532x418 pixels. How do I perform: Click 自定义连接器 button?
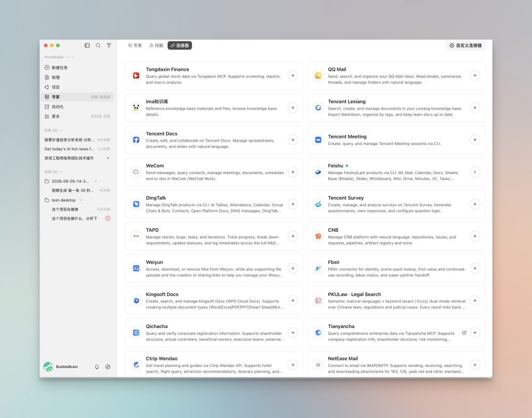465,45
